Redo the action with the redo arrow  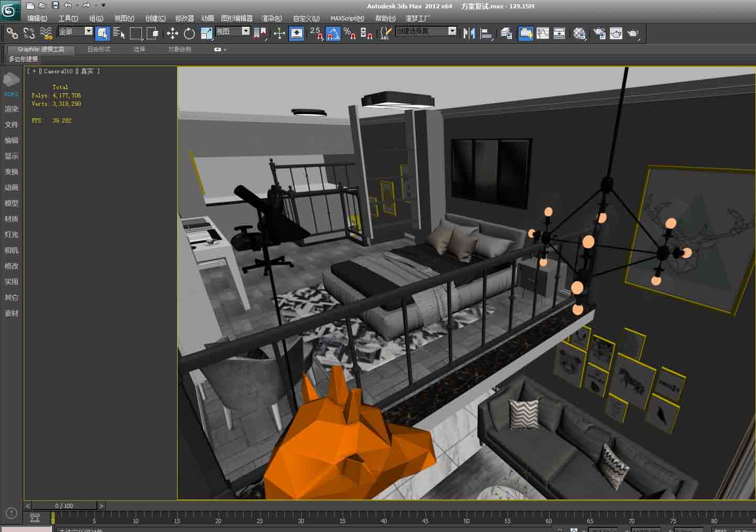pos(86,6)
